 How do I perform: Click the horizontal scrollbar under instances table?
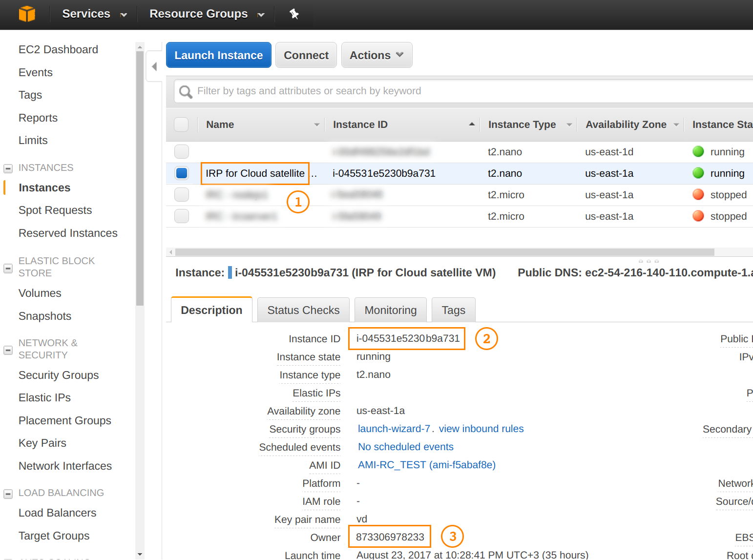click(444, 252)
